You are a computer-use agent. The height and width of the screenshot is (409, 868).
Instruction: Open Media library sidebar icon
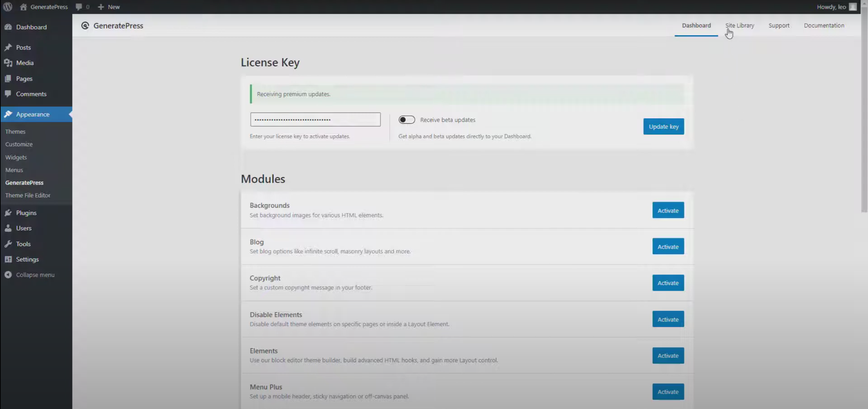pos(8,63)
